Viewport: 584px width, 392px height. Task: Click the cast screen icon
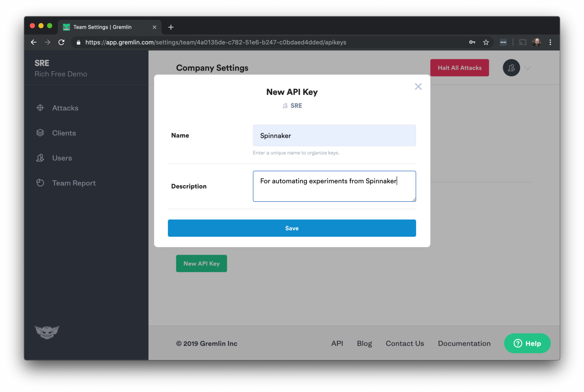[x=522, y=42]
